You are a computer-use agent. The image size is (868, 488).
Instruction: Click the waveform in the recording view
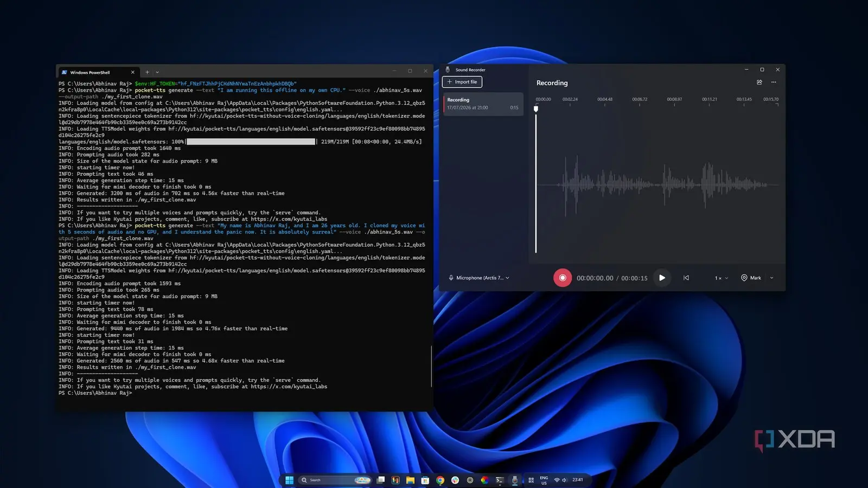click(x=658, y=184)
